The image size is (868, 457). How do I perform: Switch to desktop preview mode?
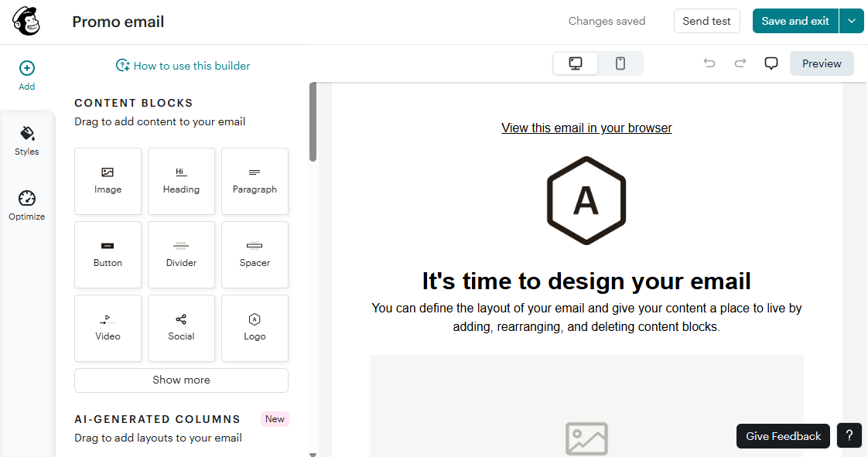(x=575, y=63)
